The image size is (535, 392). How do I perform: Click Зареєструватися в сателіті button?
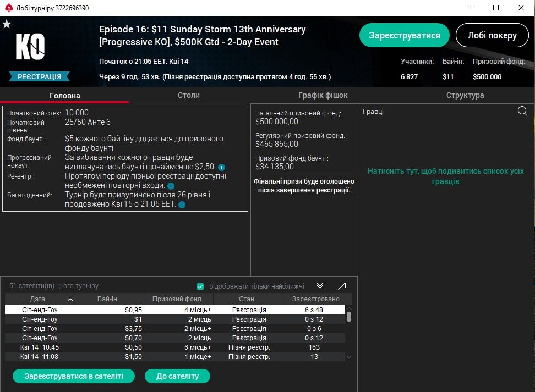point(74,376)
